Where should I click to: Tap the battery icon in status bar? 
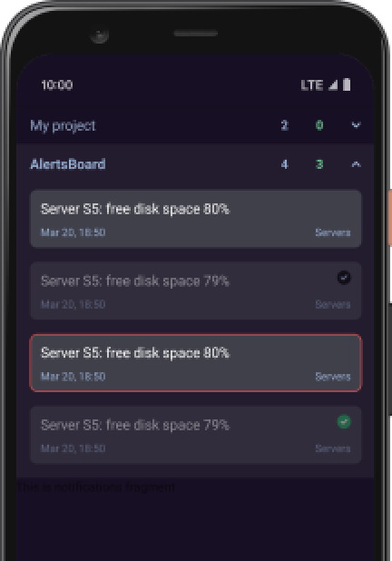click(x=347, y=84)
